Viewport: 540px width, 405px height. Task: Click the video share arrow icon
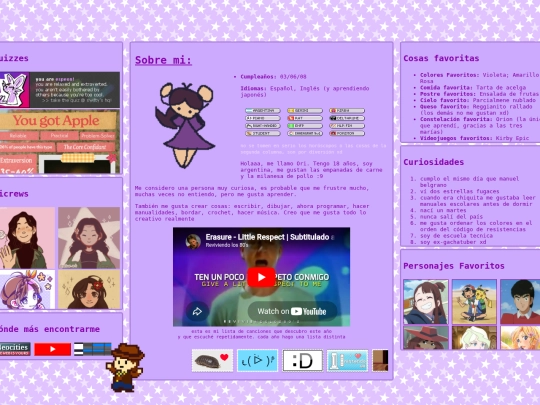(197, 312)
